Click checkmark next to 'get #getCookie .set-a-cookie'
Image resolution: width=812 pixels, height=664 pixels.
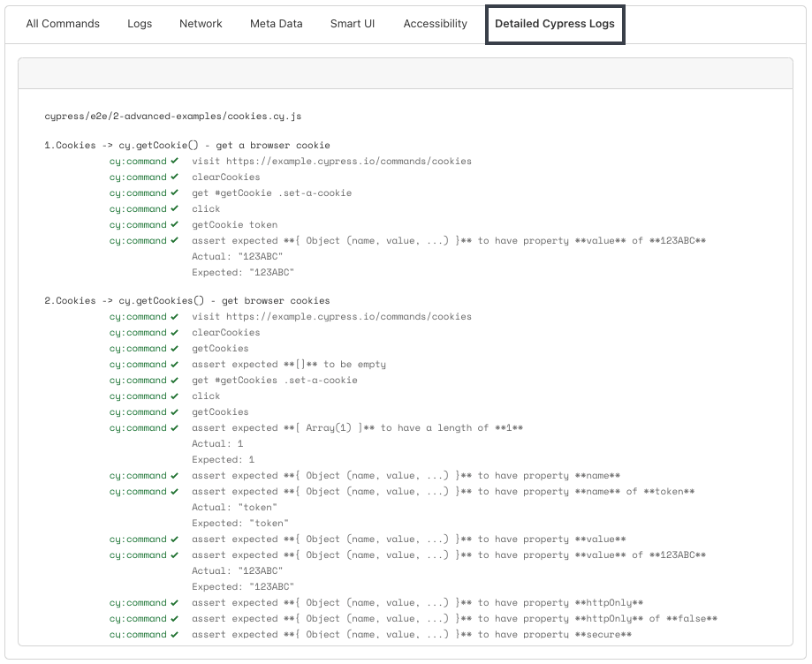175,193
